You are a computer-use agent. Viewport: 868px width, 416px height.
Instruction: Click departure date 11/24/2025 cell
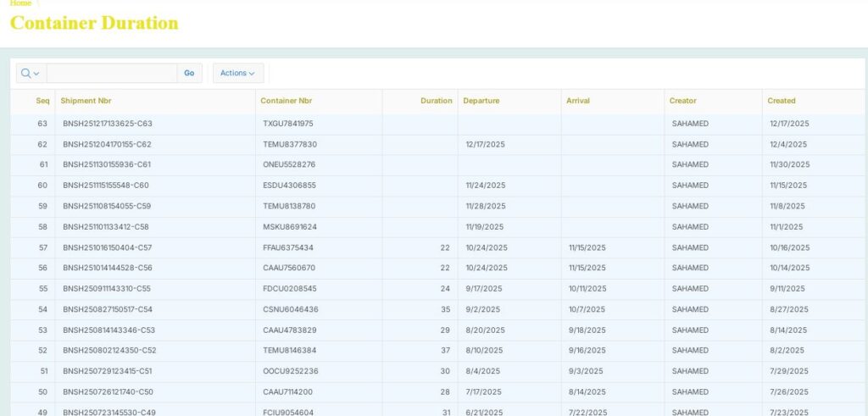click(x=485, y=186)
